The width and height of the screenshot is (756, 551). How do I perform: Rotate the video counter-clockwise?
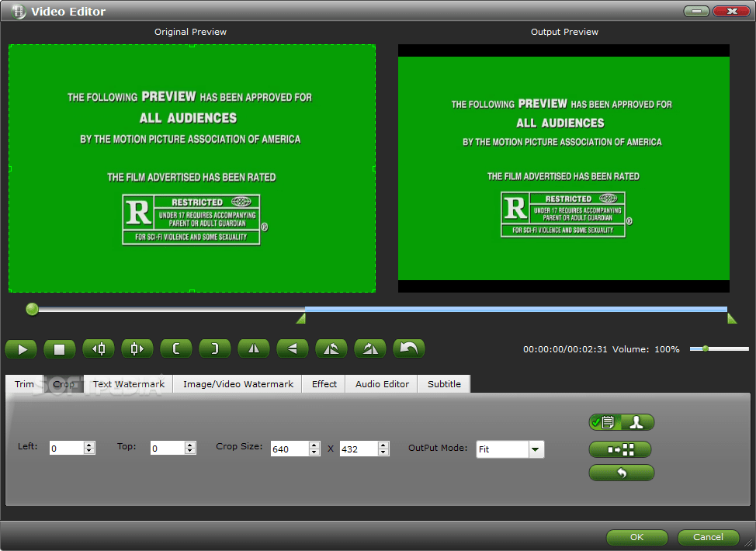[331, 348]
